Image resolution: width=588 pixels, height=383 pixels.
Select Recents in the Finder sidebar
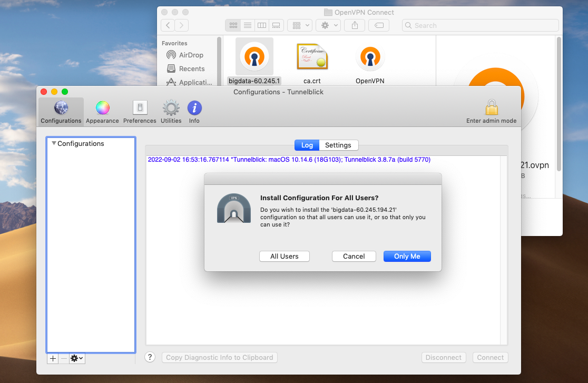pyautogui.click(x=185, y=68)
